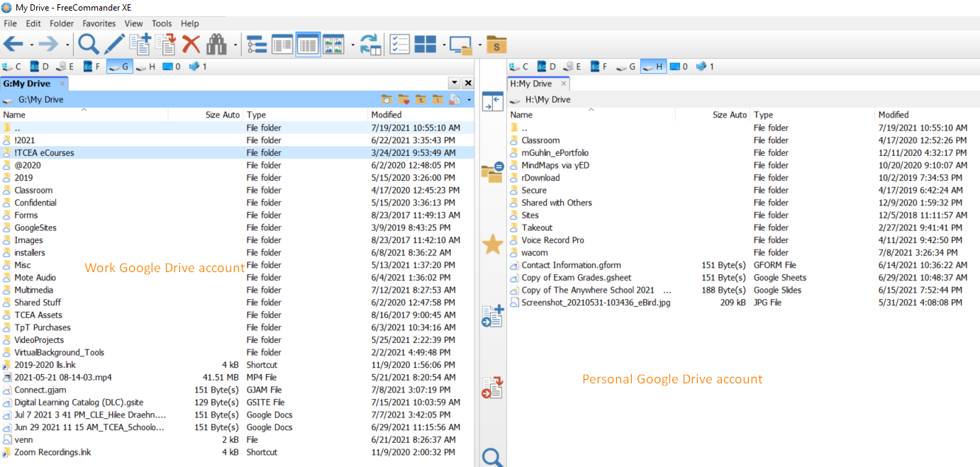This screenshot has width=980, height=467.
Task: Select drive G in left panel drive bar
Action: coord(118,67)
